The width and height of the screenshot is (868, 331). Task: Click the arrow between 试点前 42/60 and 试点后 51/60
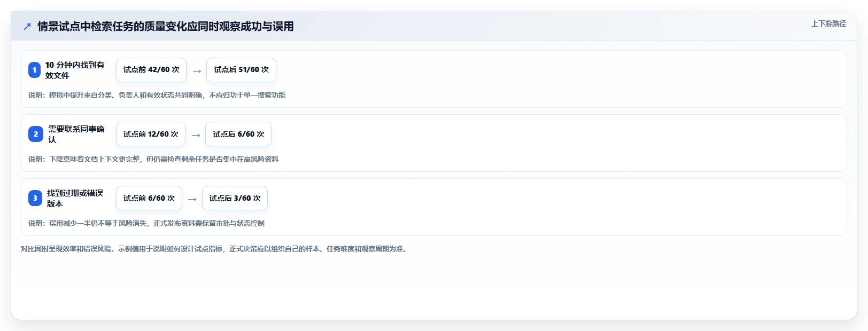(197, 70)
